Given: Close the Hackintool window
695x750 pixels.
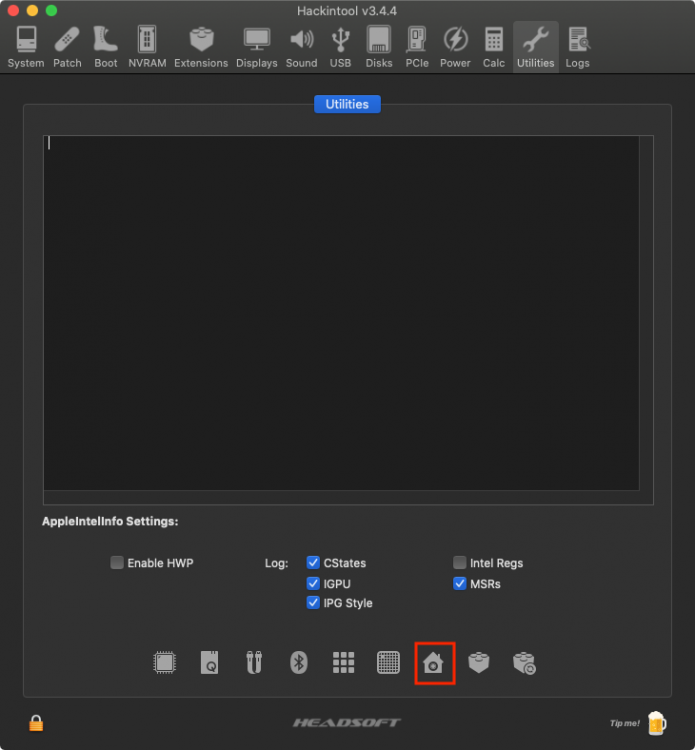Looking at the screenshot, I should [13, 11].
